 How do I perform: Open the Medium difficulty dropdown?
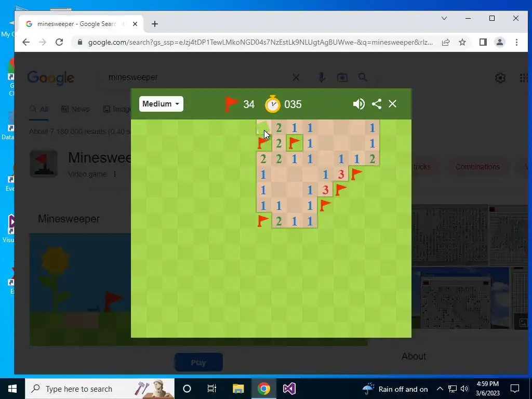point(161,104)
